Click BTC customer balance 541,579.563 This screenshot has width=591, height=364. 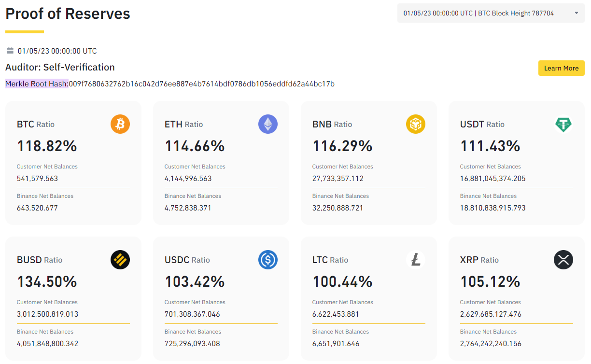tap(37, 179)
